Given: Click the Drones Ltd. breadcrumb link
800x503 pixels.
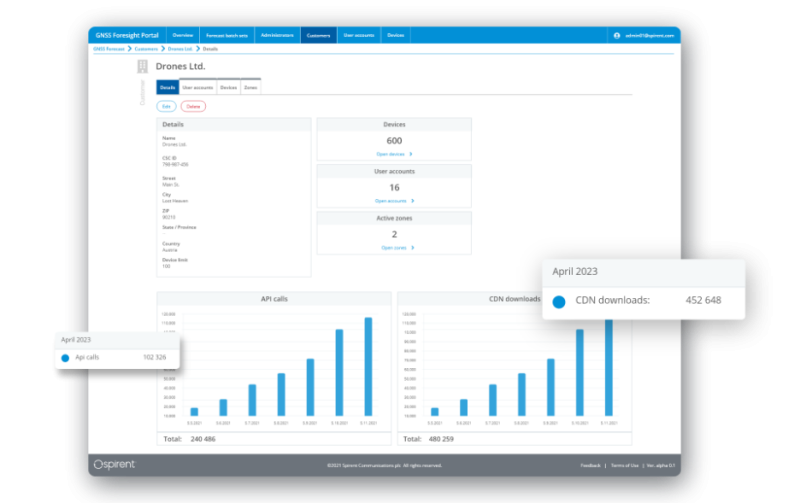Looking at the screenshot, I should tap(180, 49).
